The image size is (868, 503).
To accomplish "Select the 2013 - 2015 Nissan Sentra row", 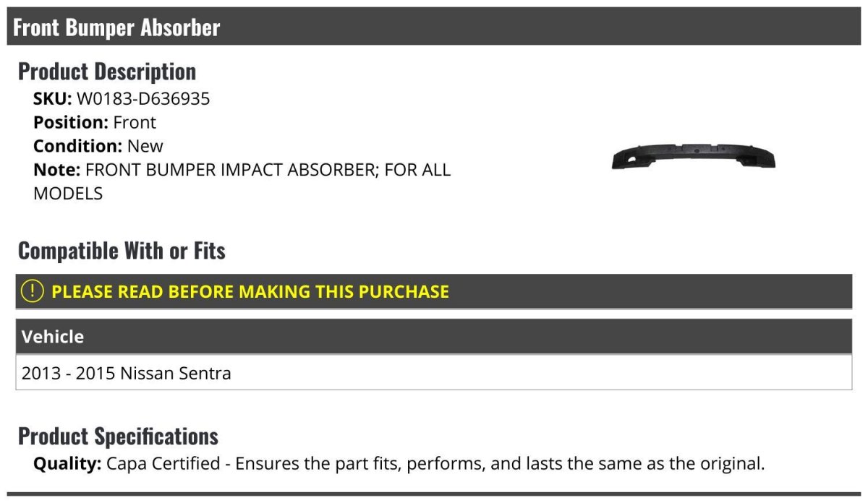I will [434, 373].
